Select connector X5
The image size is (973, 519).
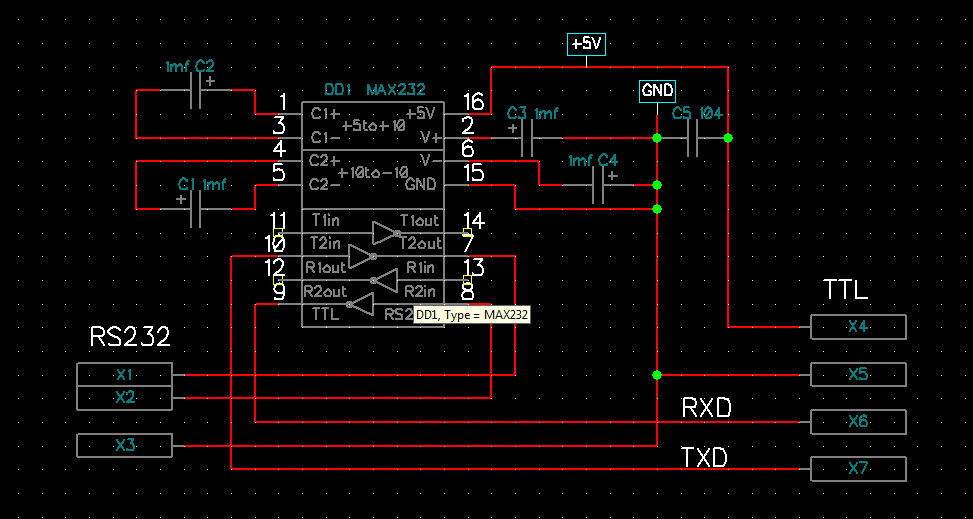858,375
